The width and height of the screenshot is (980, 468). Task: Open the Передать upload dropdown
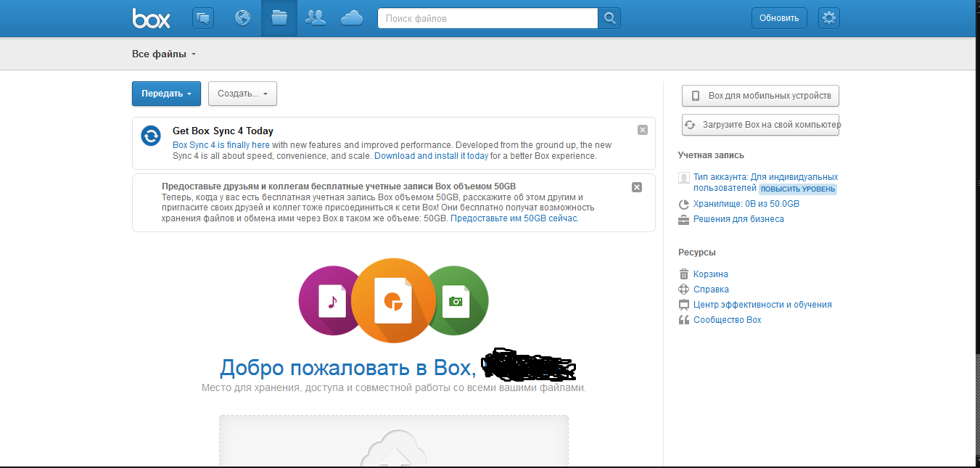(166, 94)
